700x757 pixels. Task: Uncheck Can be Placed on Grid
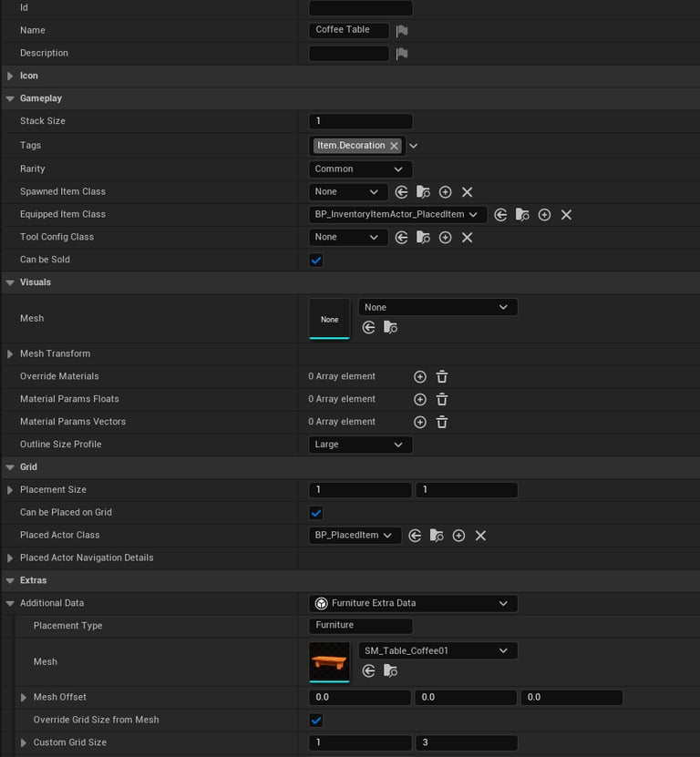316,513
